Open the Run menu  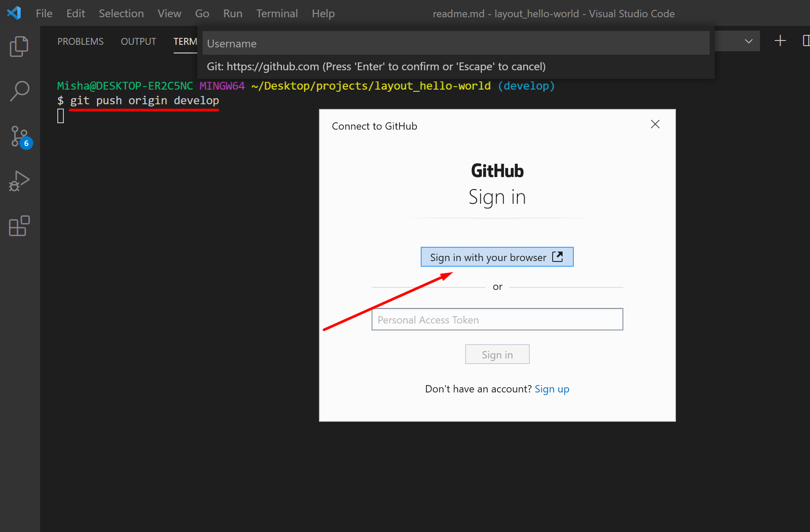click(x=233, y=13)
